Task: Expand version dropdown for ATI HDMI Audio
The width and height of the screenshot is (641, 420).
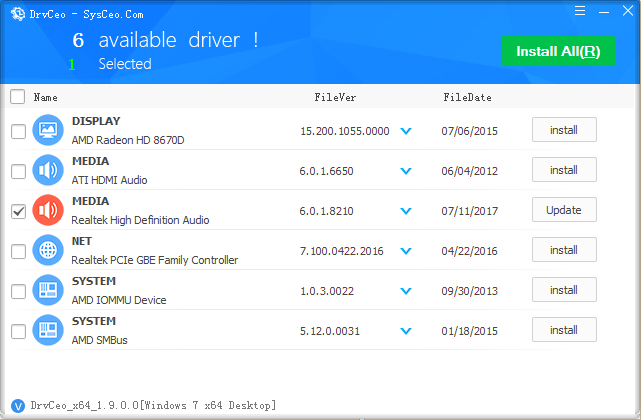Action: click(x=406, y=171)
